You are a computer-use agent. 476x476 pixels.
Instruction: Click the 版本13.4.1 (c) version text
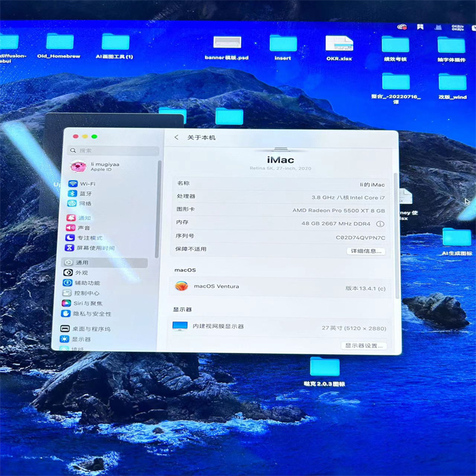365,288
